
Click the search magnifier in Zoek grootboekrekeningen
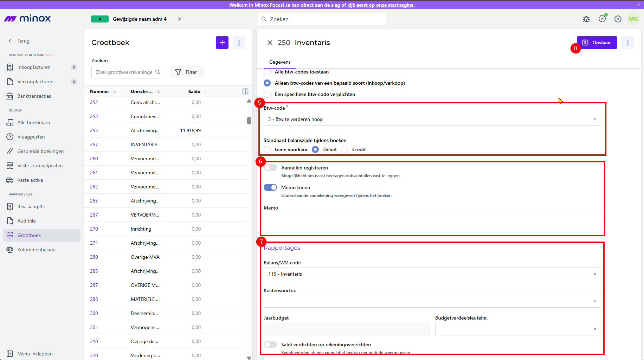[158, 72]
